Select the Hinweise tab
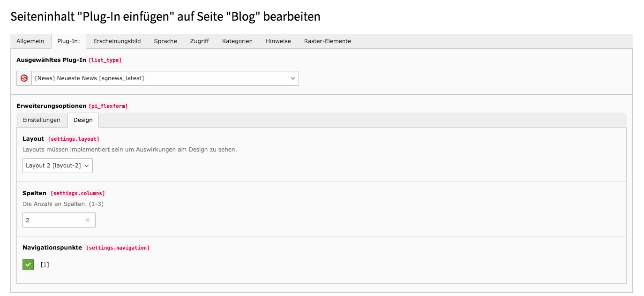The image size is (644, 296). 278,41
